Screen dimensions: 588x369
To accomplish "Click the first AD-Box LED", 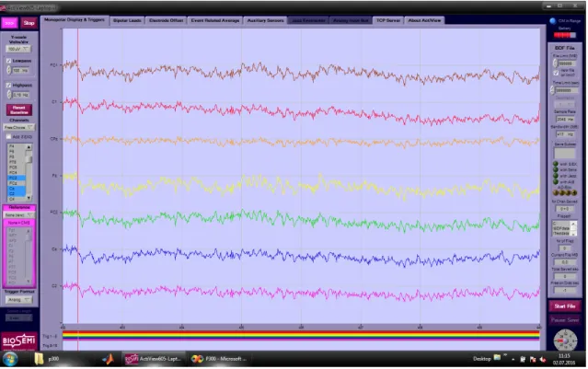I will tap(556, 192).
